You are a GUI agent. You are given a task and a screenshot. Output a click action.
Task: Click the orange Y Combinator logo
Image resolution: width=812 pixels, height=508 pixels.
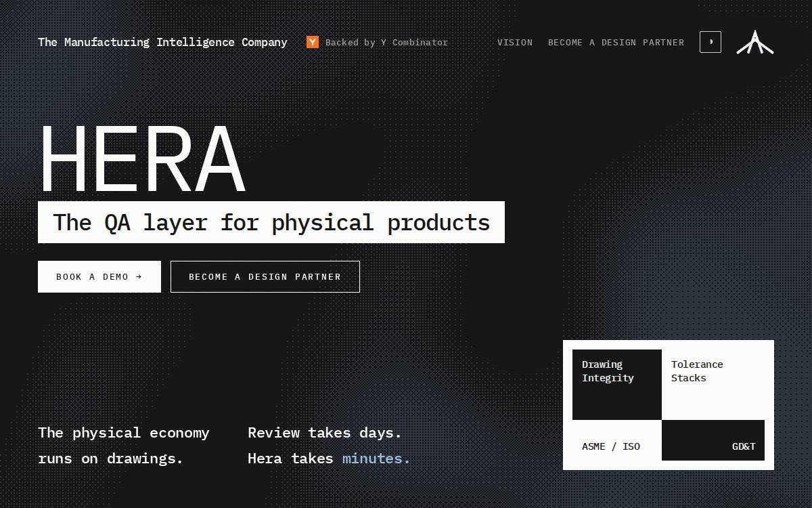click(x=313, y=42)
